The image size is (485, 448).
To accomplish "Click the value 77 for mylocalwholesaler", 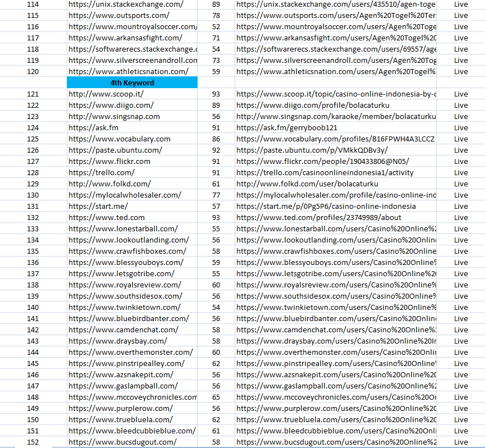I will coord(216,195).
